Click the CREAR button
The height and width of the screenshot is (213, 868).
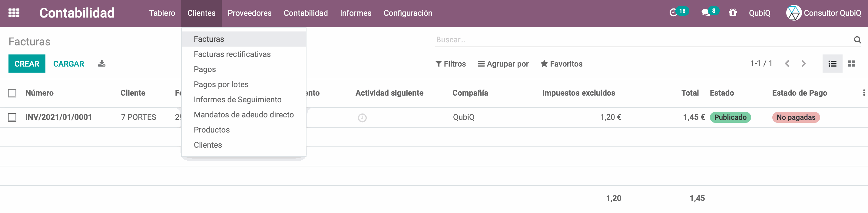pyautogui.click(x=27, y=64)
